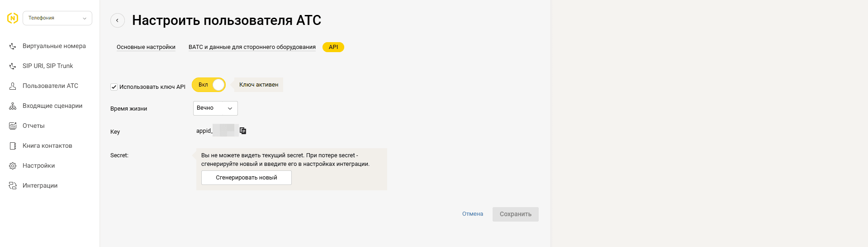Expand the Время жизни Вечно dropdown
Image resolution: width=868 pixels, height=247 pixels.
click(x=215, y=108)
